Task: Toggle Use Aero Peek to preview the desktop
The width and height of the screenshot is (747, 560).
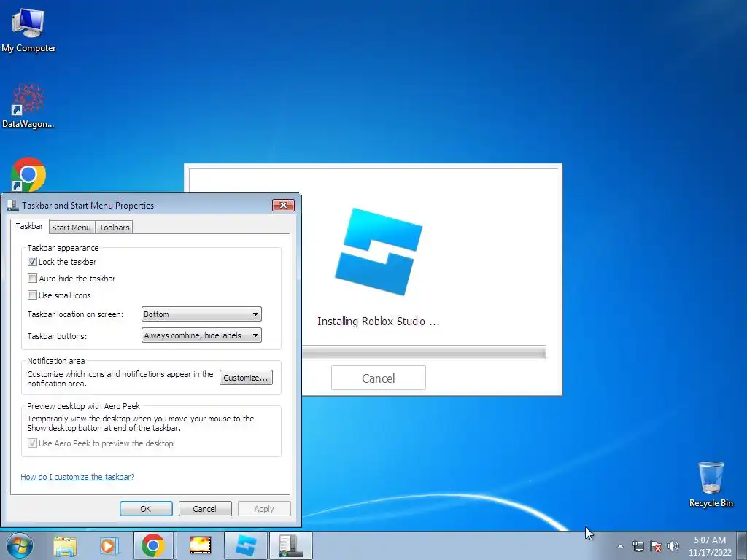Action: (32, 443)
